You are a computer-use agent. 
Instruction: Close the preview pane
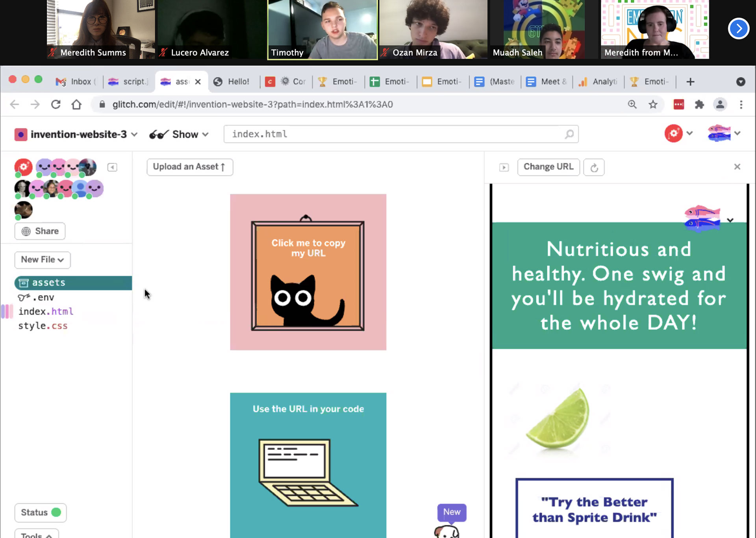tap(737, 166)
